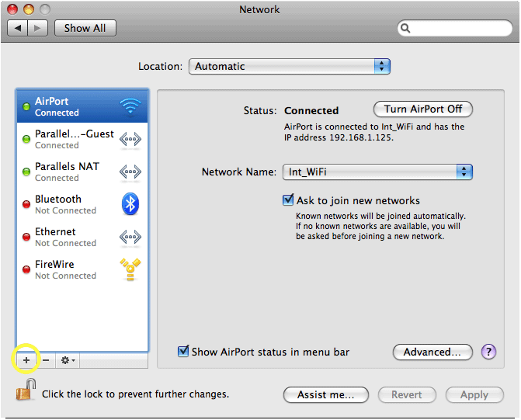Image resolution: width=521 pixels, height=420 pixels.
Task: Click the search field
Action: point(453,28)
